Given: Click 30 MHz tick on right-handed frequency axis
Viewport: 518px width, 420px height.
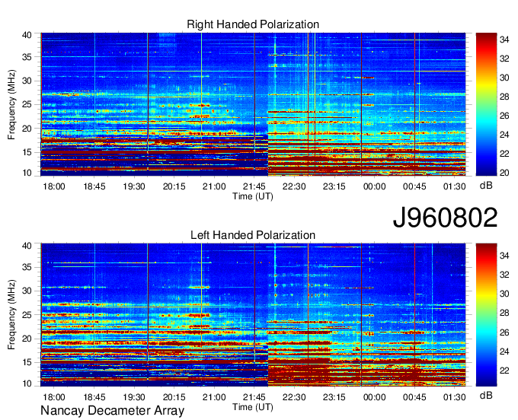Looking at the screenshot, I should point(27,81).
